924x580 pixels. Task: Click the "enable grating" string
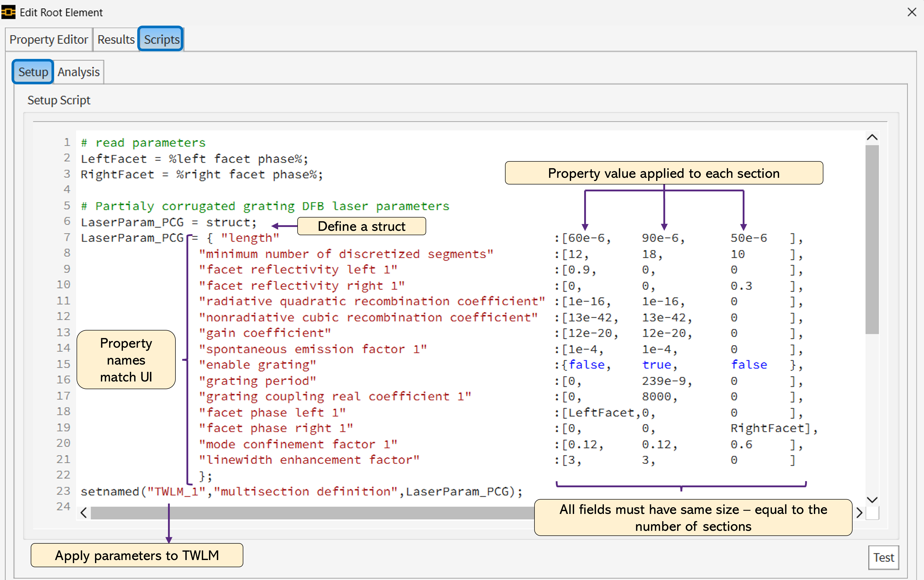(x=257, y=365)
